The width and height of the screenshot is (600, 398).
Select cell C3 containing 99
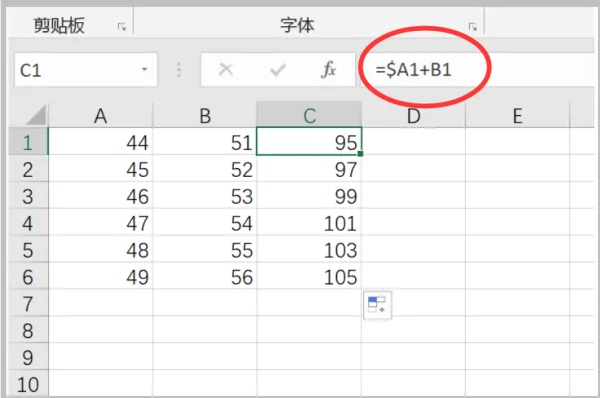point(309,196)
